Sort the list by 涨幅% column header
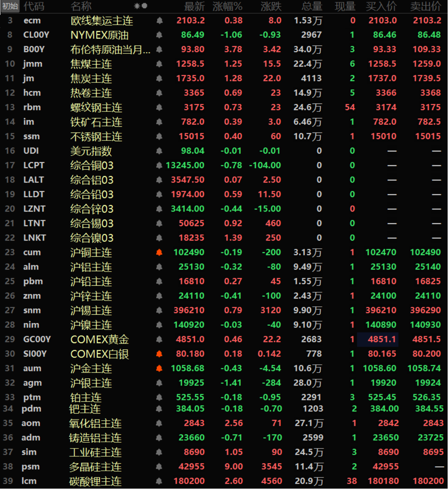 point(227,6)
